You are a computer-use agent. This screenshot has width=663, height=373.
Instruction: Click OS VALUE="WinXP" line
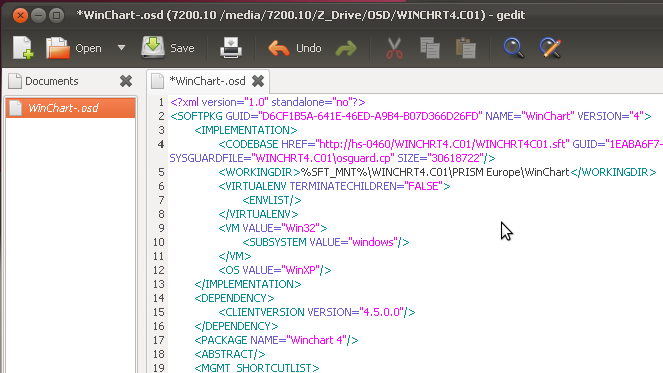point(275,270)
